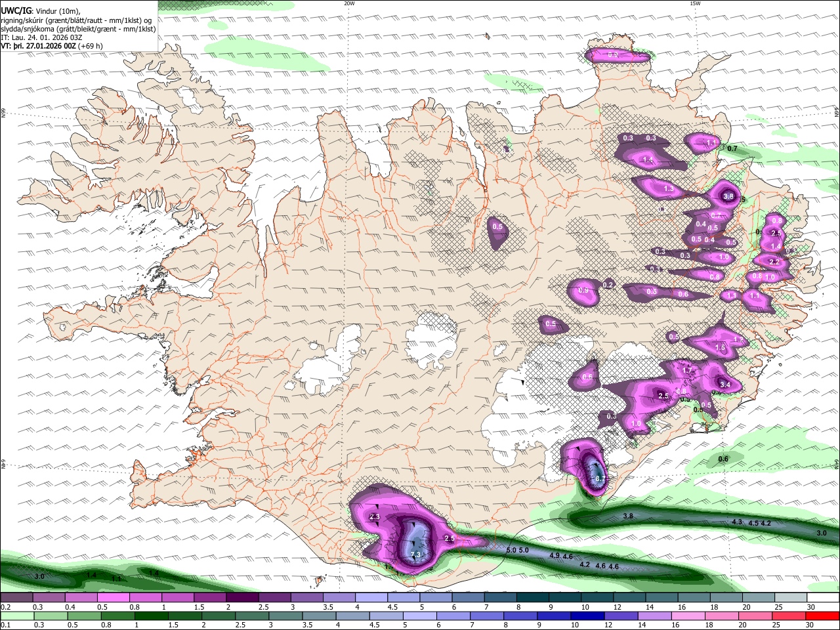Click the 4.3 value in eastern rain band
This screenshot has height=630, width=840.
(x=736, y=522)
